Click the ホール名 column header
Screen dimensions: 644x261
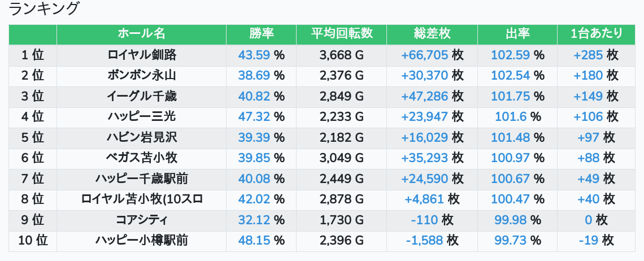pyautogui.click(x=141, y=34)
